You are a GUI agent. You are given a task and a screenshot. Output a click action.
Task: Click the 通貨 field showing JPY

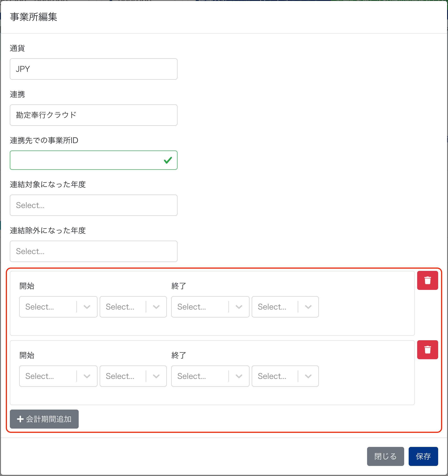click(94, 69)
